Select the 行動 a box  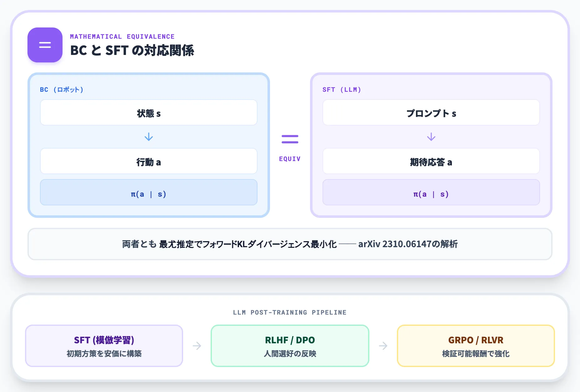click(x=149, y=161)
